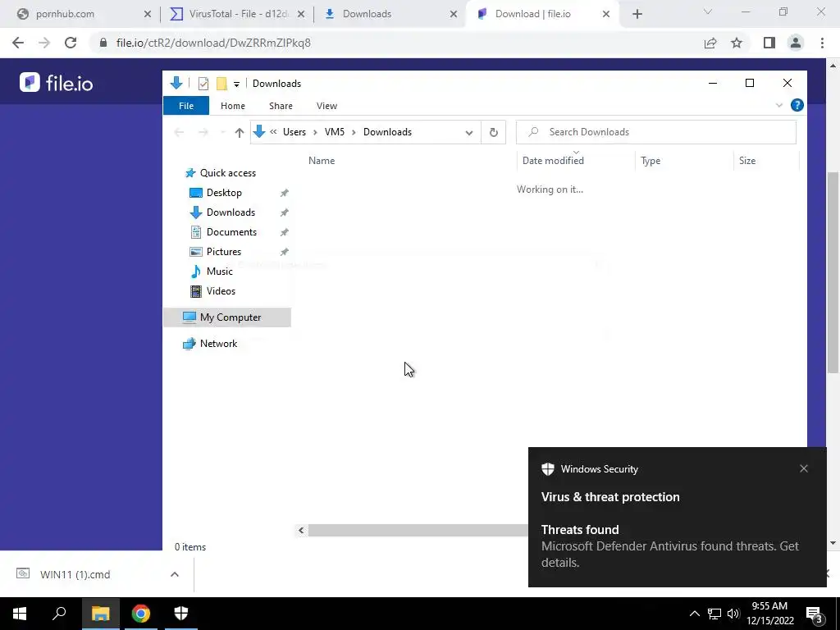
Task: Select Quick access in navigation pane
Action: click(x=228, y=173)
